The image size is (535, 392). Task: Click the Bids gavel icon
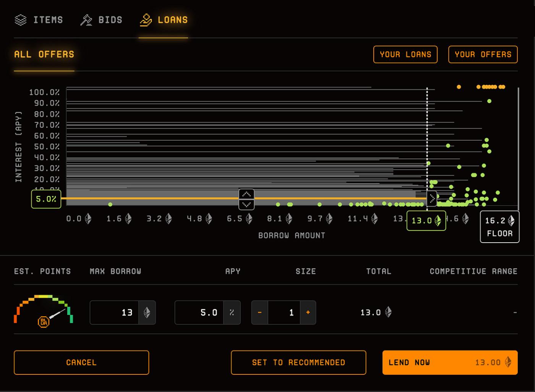click(x=86, y=20)
